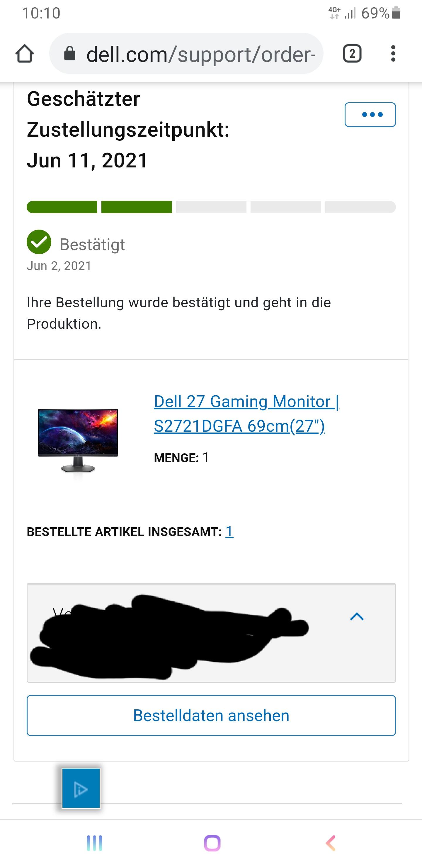
Task: Tap the last grey progress segment
Action: [360, 207]
